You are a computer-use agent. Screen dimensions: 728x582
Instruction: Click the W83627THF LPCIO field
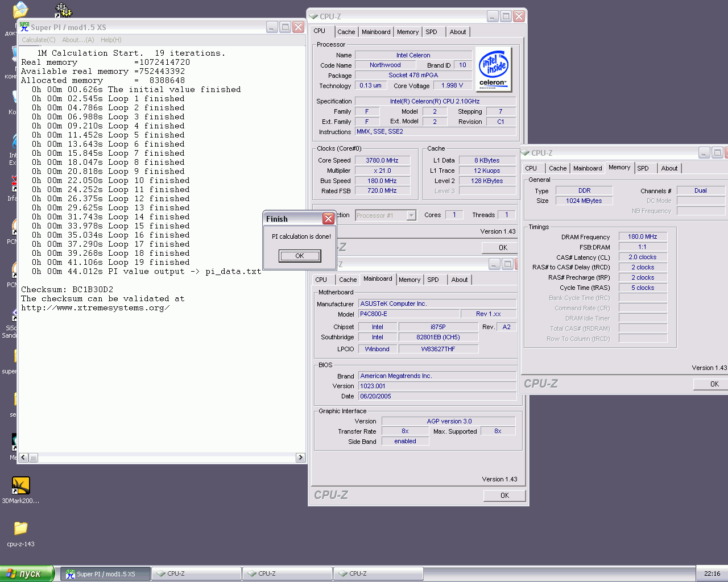(438, 349)
